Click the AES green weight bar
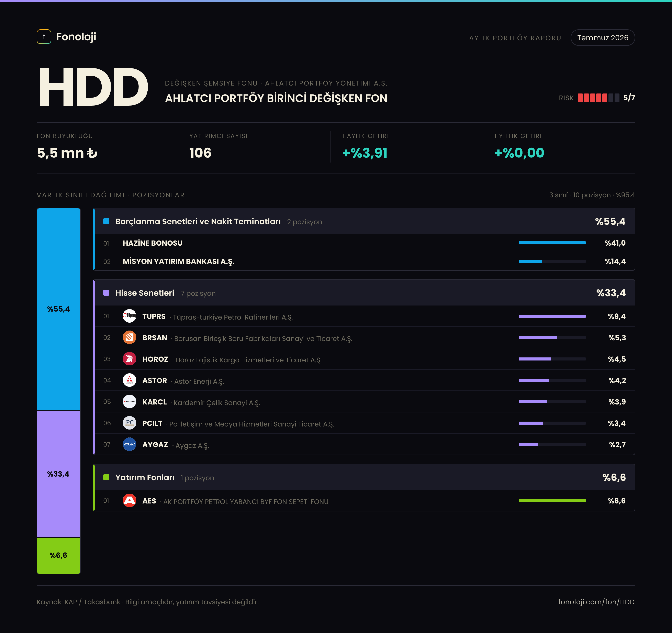The width and height of the screenshot is (672, 633). click(552, 500)
